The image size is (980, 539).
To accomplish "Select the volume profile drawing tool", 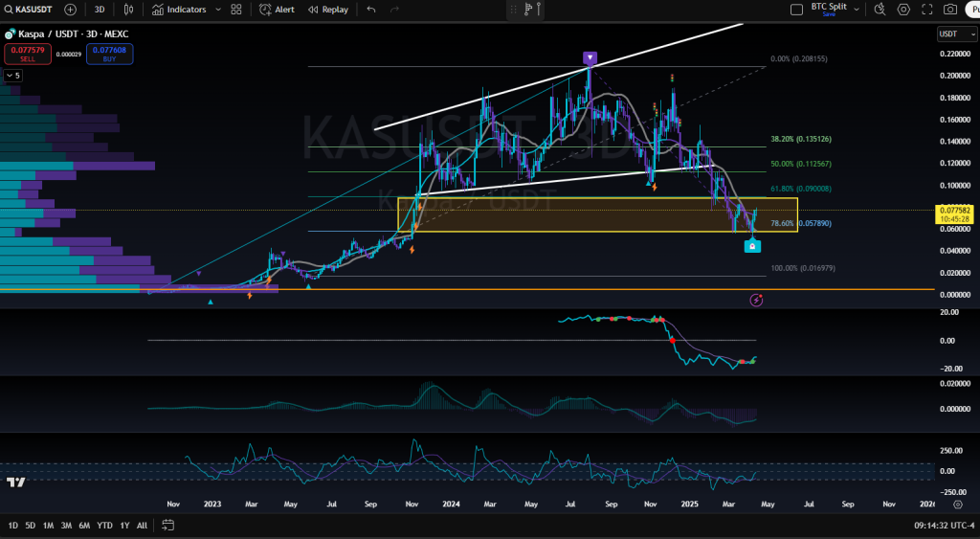I will point(528,9).
